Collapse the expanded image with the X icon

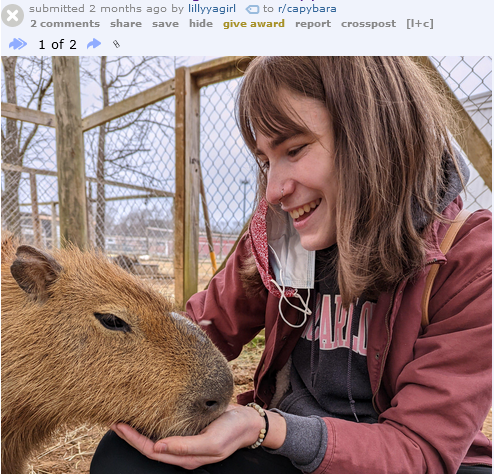point(12,15)
